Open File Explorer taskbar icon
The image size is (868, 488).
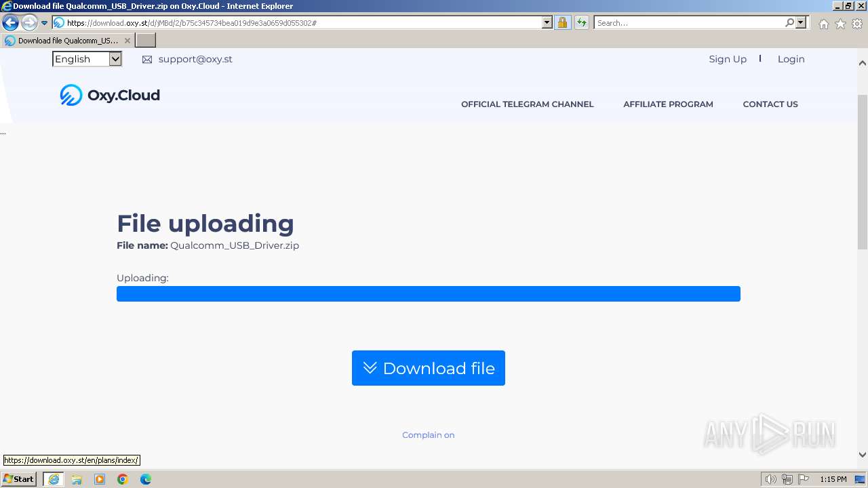point(77,479)
